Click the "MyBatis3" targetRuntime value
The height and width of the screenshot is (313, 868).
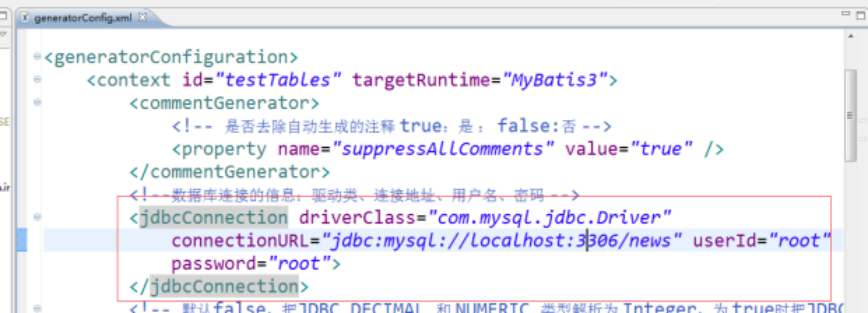[x=555, y=80]
